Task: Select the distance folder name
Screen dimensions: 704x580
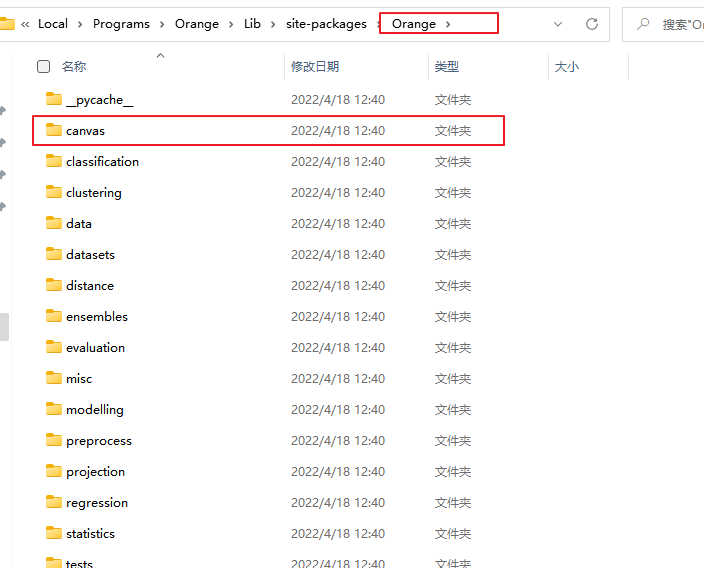Action: click(x=90, y=286)
